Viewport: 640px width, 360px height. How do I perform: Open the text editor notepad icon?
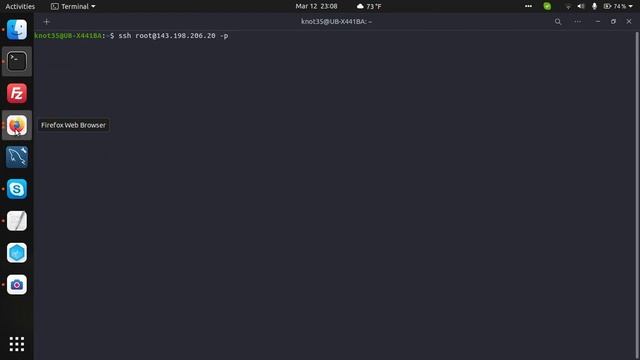(17, 221)
